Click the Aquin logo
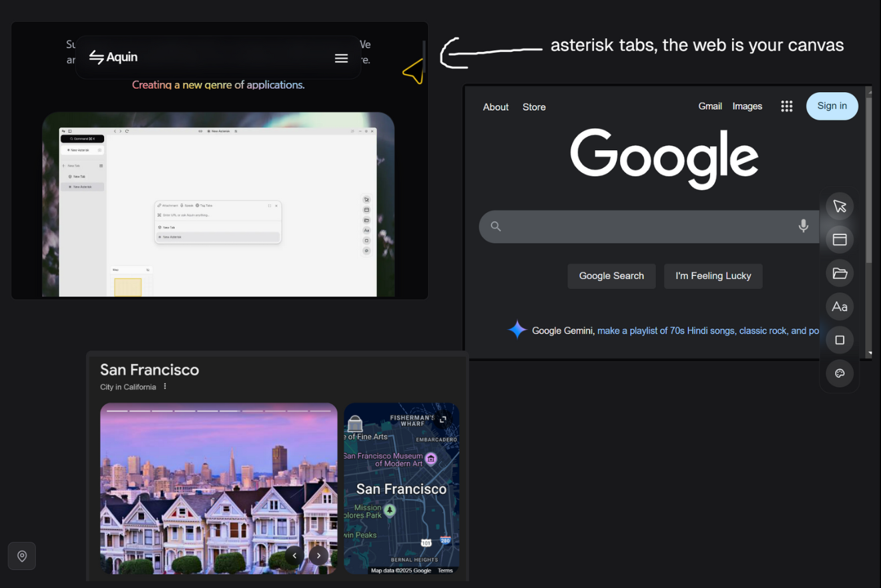 (113, 57)
